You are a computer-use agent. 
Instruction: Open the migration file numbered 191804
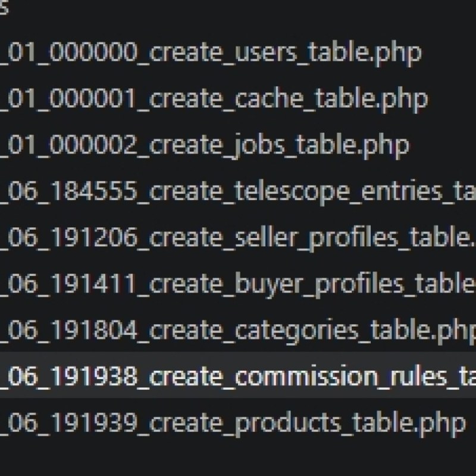click(238, 331)
